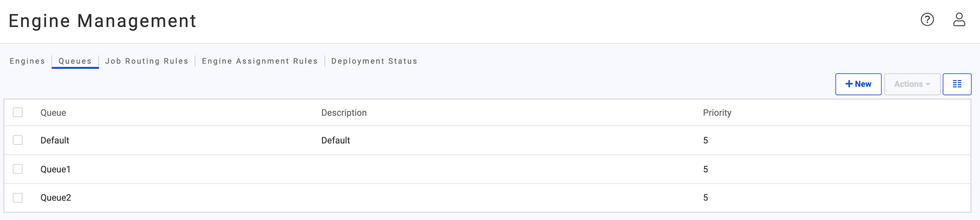Click the Priority column header
This screenshot has width=980, height=220.
717,112
